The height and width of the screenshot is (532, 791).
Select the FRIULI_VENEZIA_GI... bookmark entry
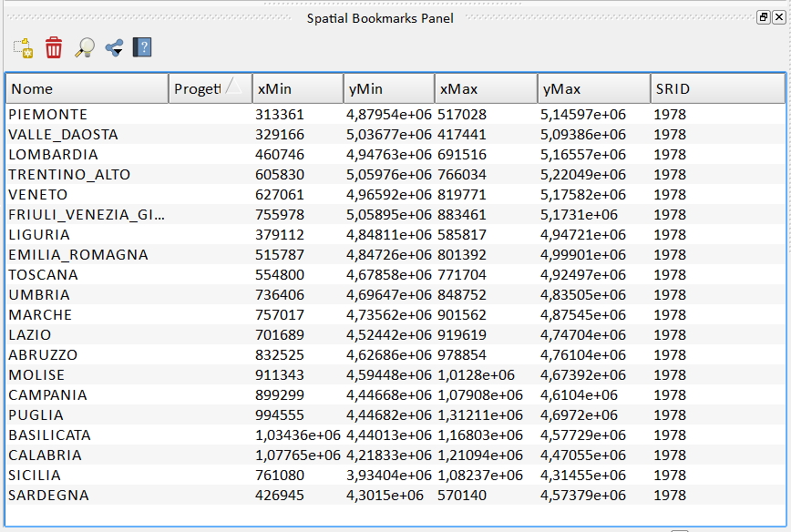pos(87,215)
